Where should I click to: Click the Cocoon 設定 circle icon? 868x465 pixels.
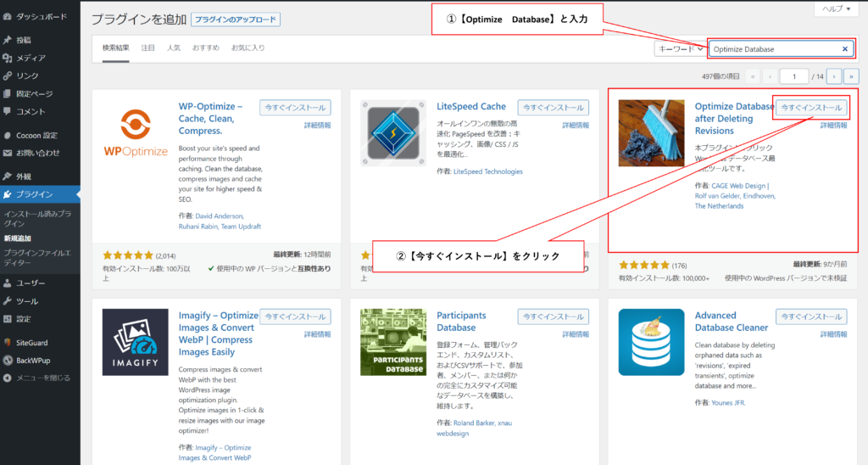click(x=7, y=135)
